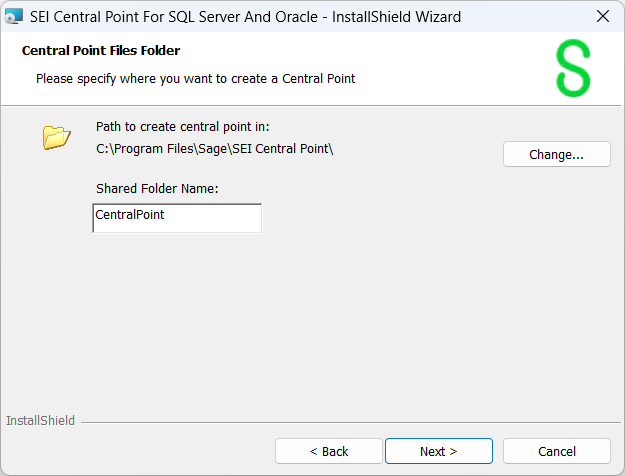Click the "Please specify where" instruction text
This screenshot has height=476, width=625.
click(195, 77)
